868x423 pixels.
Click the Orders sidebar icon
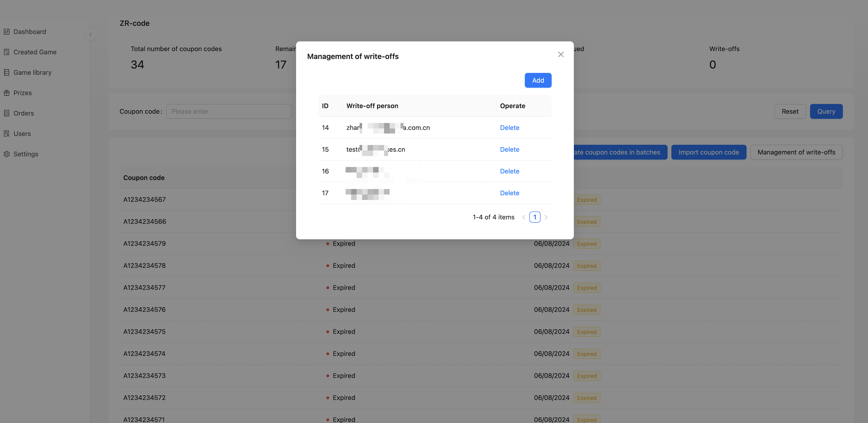coord(7,113)
